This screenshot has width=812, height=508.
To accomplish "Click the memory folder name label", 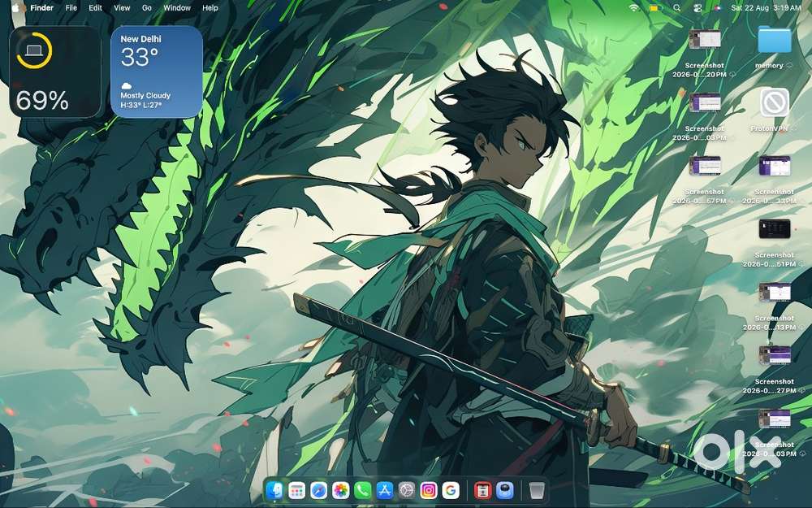I will [x=769, y=66].
